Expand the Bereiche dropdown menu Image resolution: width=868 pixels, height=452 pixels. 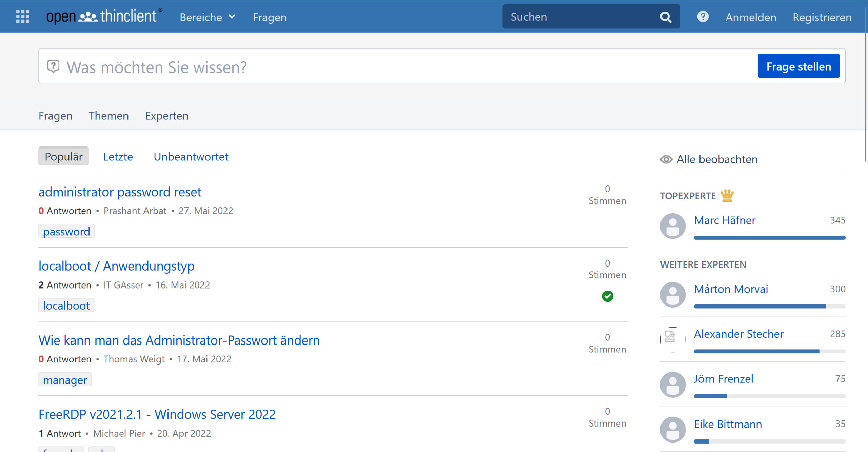[x=208, y=17]
